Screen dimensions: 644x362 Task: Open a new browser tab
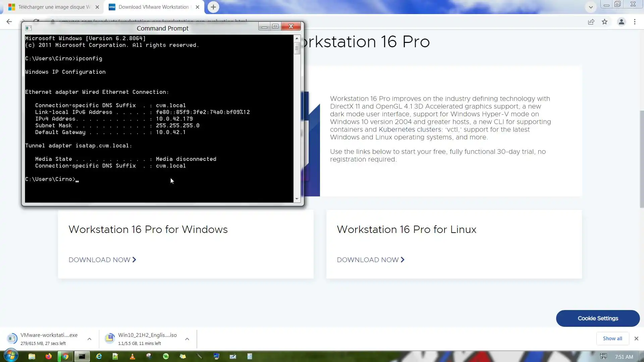point(213,7)
